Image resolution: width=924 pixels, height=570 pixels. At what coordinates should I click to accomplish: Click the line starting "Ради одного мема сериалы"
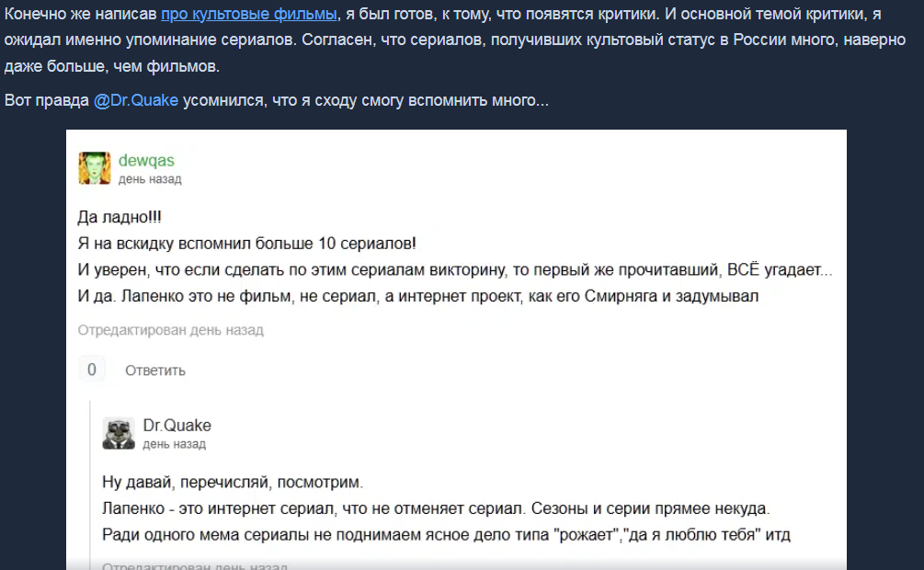click(x=446, y=535)
